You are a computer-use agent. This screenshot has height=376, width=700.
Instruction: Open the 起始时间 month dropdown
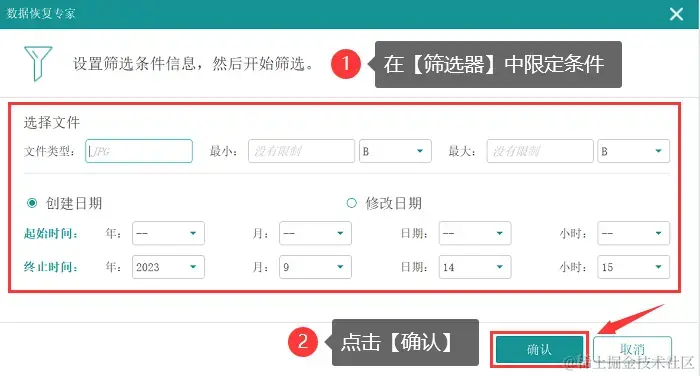(x=315, y=233)
